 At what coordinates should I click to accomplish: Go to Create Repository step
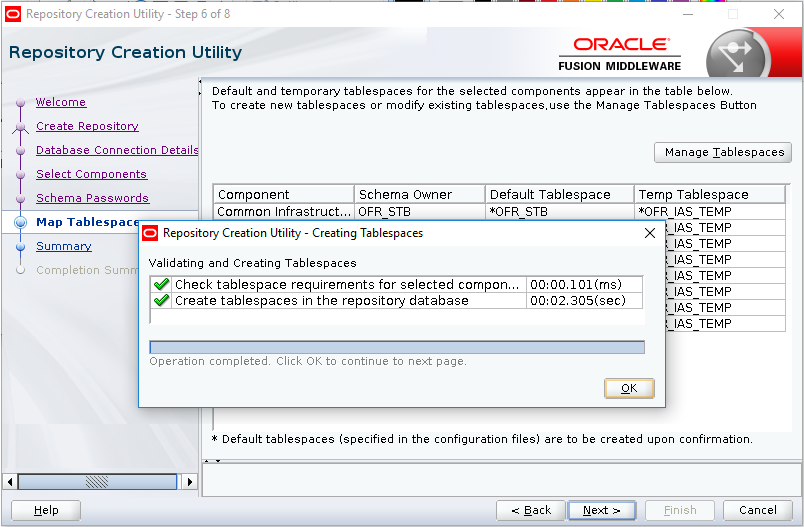click(87, 126)
